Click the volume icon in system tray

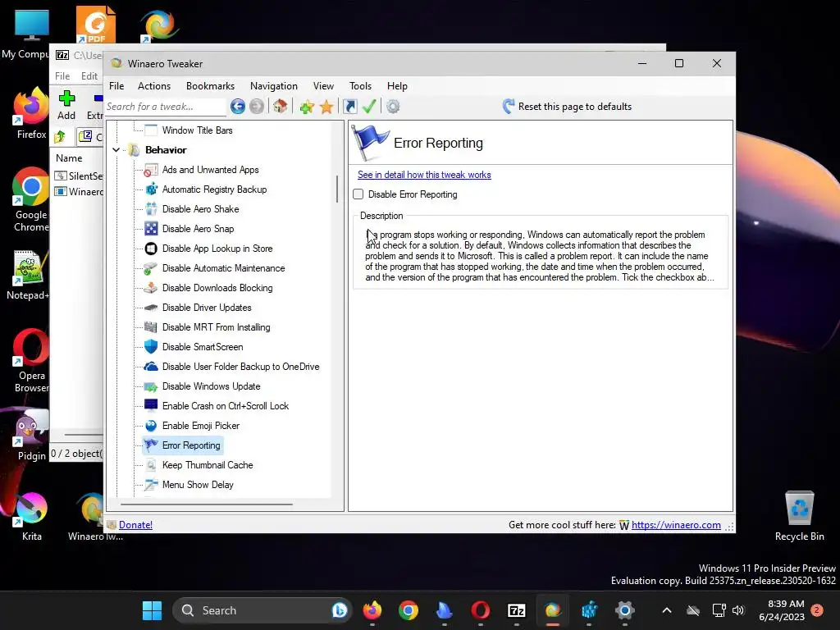coord(738,610)
